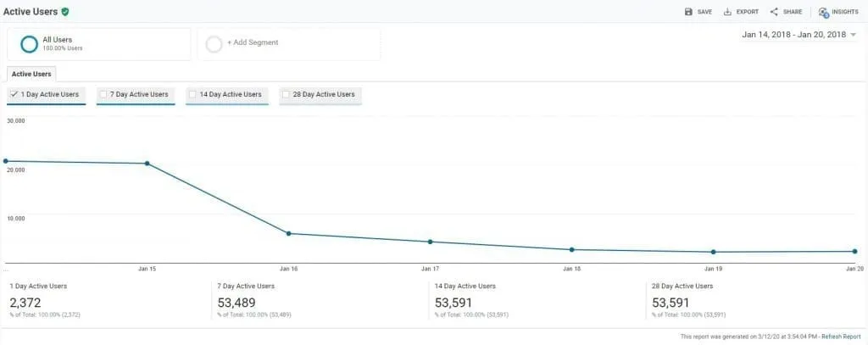Enable 14 Day Active Users checkbox
Screen dimensions: 868x345
pyautogui.click(x=192, y=95)
